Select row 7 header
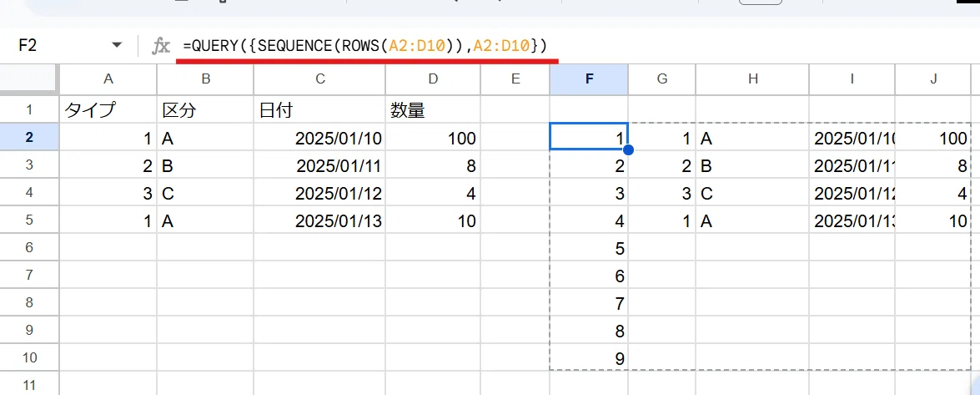This screenshot has height=395, width=980. click(29, 275)
